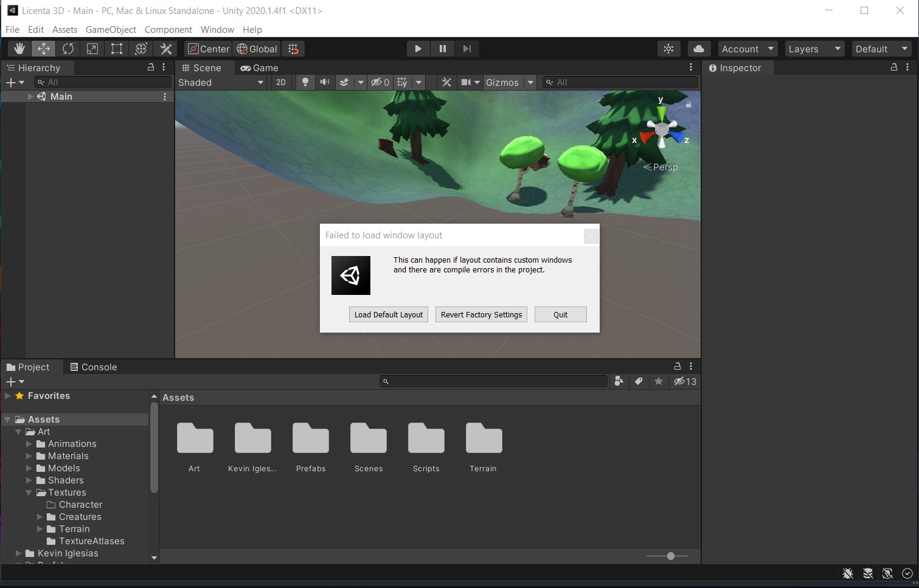Select the Scene tab
Image resolution: width=919 pixels, height=588 pixels.
coord(202,68)
